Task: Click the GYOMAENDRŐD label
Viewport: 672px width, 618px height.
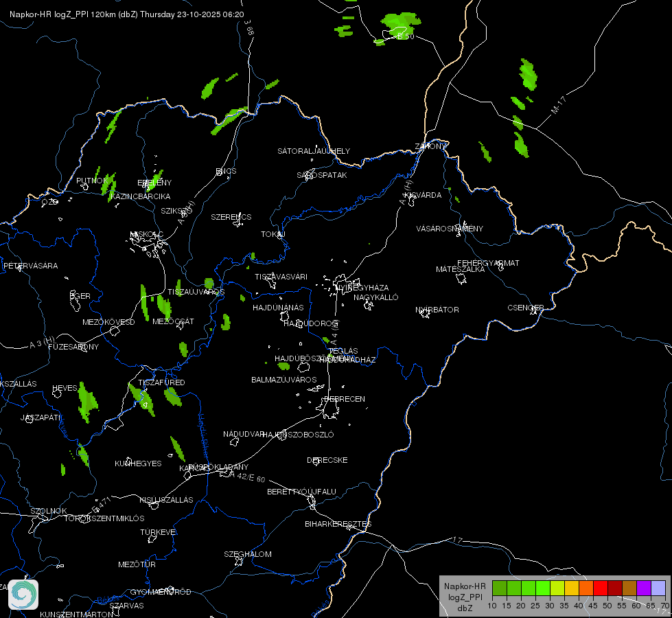Action: [161, 593]
